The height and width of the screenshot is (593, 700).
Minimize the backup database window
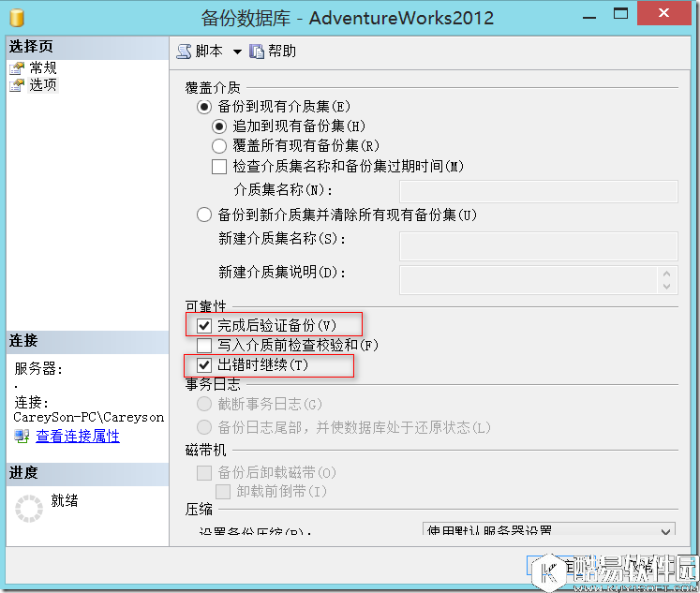[x=589, y=17]
